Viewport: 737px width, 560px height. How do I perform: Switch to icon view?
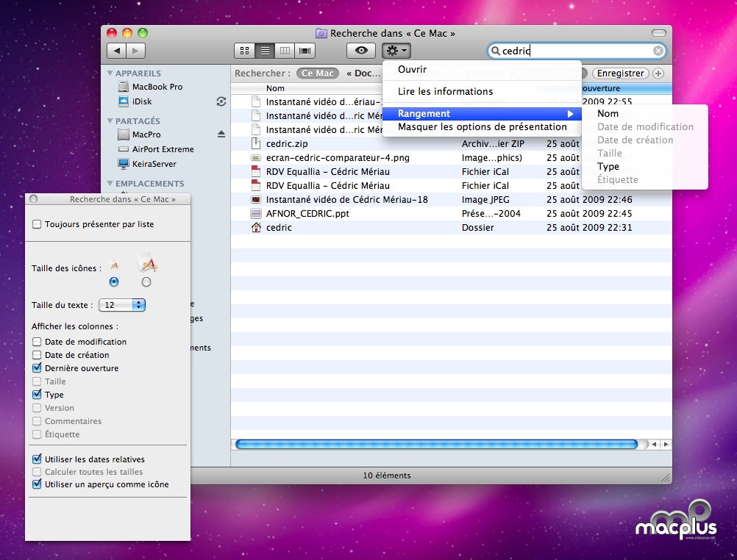(x=244, y=51)
